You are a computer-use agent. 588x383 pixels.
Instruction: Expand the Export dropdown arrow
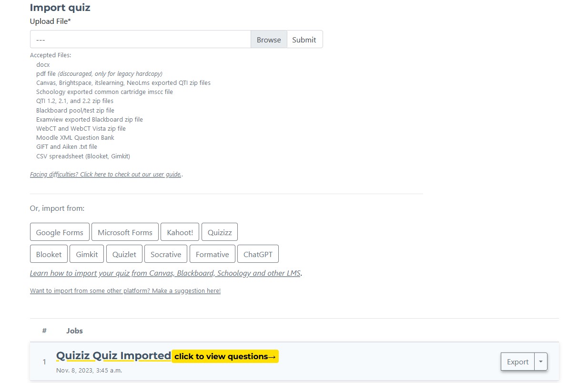click(541, 362)
